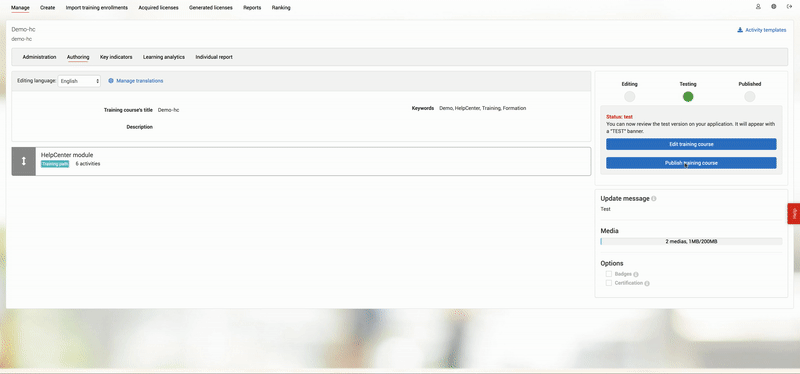Click the Update message info icon
Screen dimensions: 800x374
tap(654, 198)
